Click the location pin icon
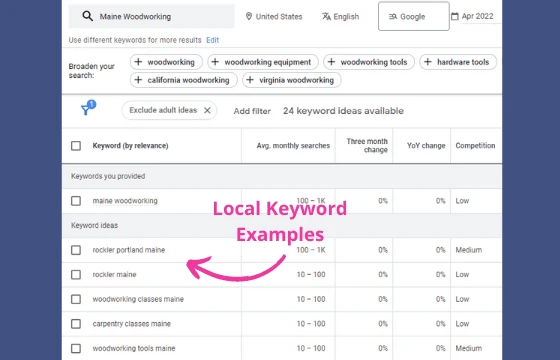This screenshot has width=560, height=360. 249,16
